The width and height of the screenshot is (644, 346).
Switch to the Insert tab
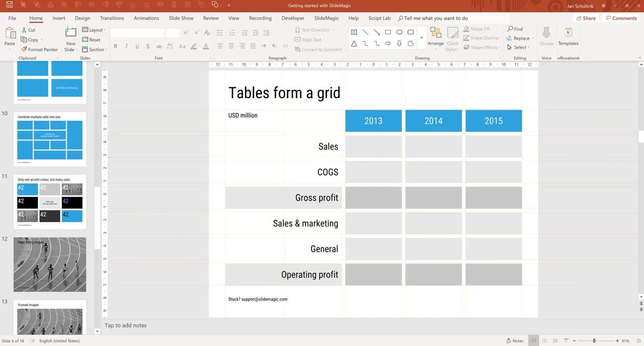tap(59, 18)
